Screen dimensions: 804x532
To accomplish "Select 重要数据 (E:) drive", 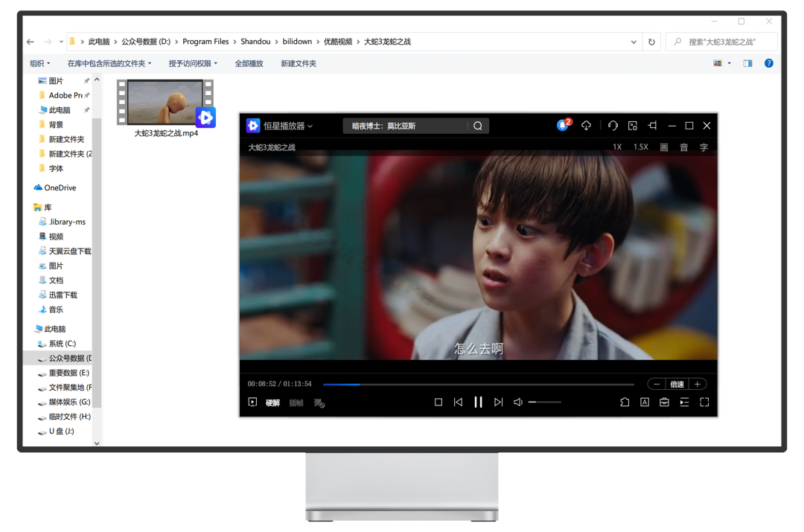I will (x=63, y=373).
